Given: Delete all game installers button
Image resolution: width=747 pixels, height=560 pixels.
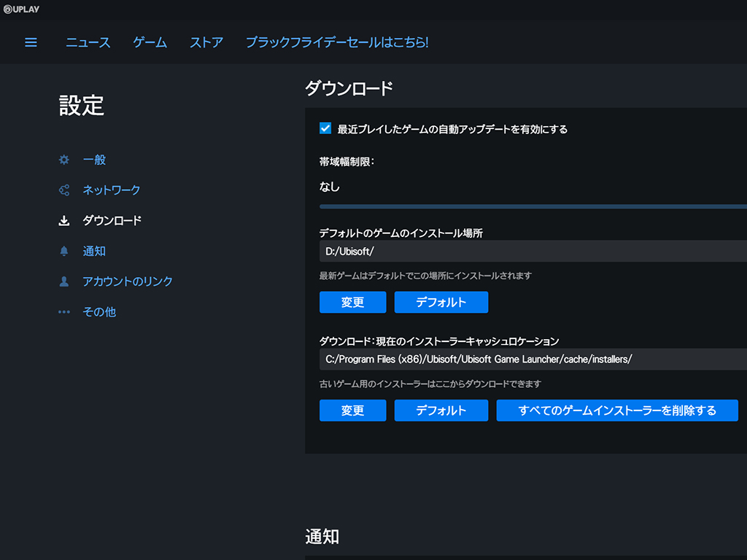Looking at the screenshot, I should point(617,411).
